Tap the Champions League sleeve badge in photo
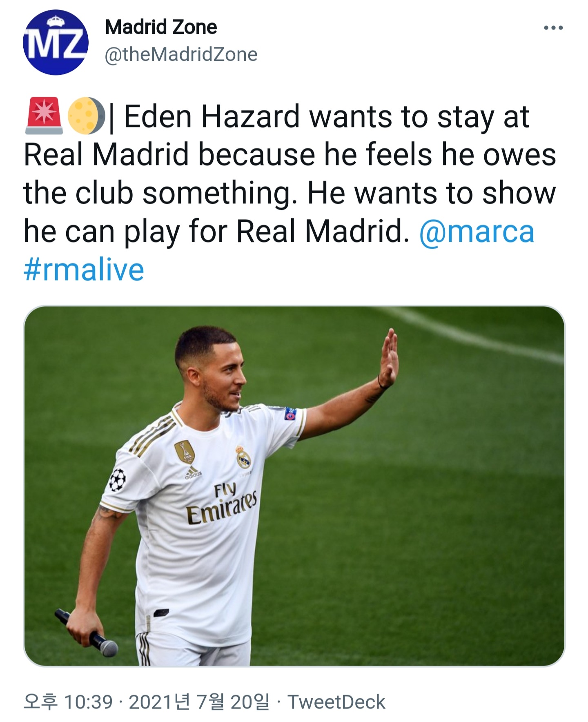Screen dimensions: 588x722 (117, 479)
